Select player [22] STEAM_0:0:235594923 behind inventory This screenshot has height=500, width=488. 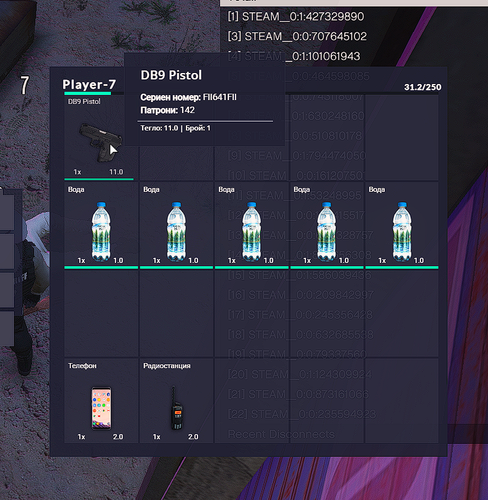pyautogui.click(x=302, y=414)
